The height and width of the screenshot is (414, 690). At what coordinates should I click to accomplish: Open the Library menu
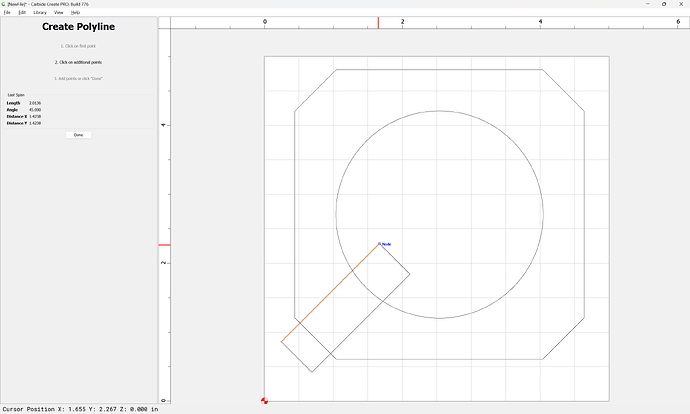tap(40, 12)
